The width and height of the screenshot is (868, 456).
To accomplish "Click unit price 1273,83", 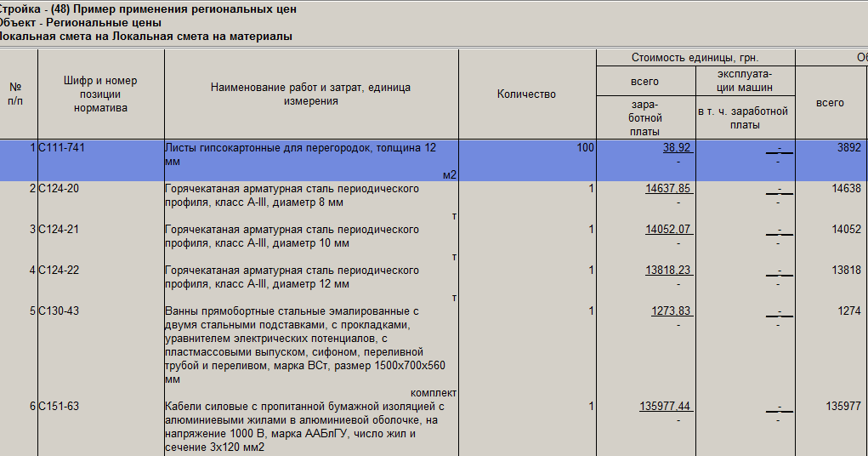I will tap(671, 311).
